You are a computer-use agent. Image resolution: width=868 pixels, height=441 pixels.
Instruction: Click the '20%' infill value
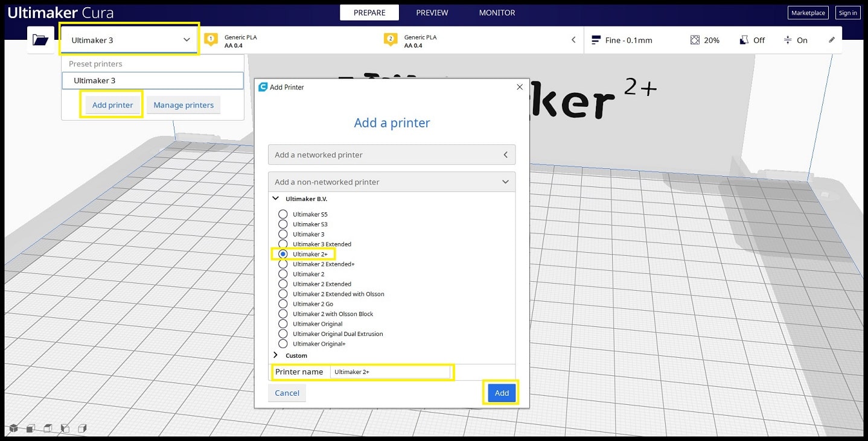coord(712,40)
